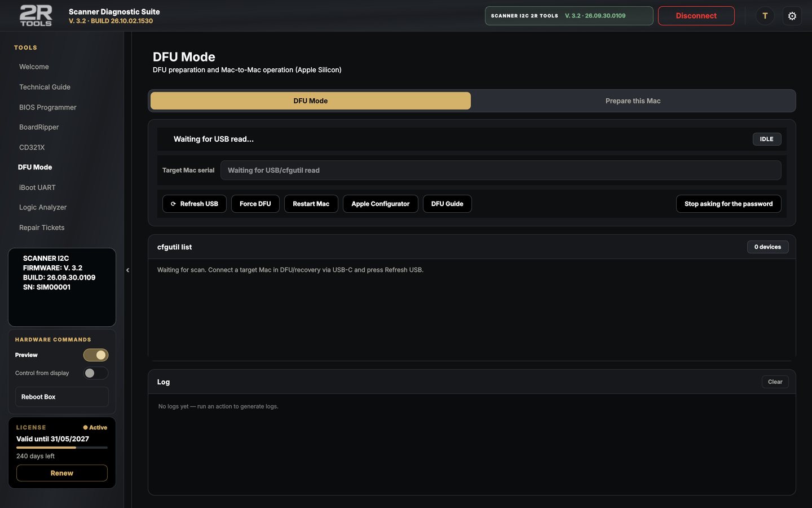812x508 pixels.
Task: Click Stop asking for the password
Action: click(x=729, y=204)
